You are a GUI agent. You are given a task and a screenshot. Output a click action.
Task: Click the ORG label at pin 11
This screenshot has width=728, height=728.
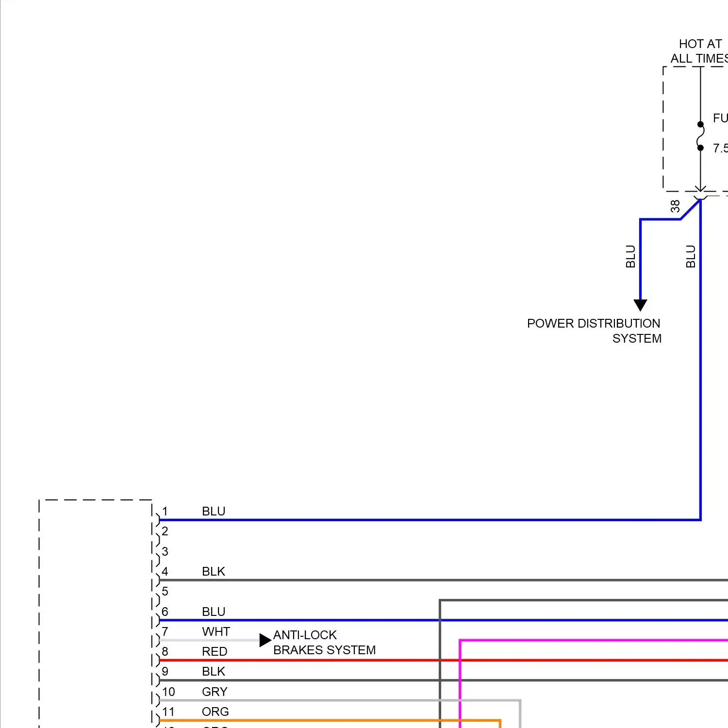[x=215, y=711]
